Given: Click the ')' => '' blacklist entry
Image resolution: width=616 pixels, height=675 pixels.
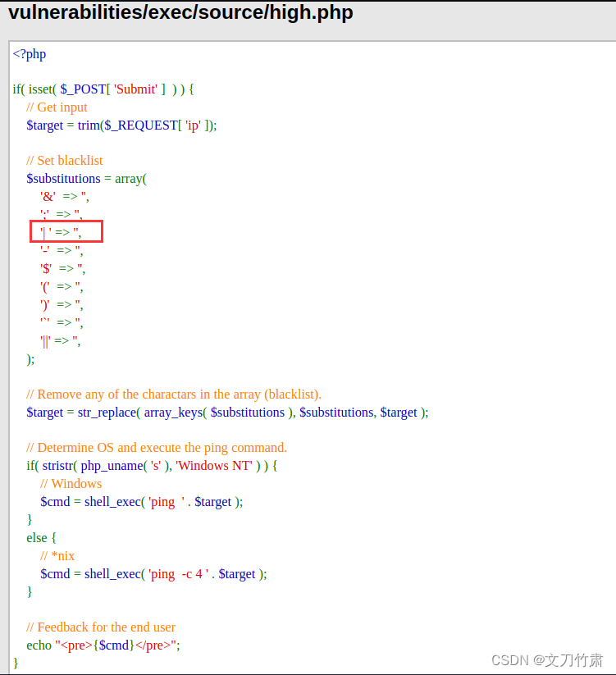Looking at the screenshot, I should pos(62,305).
